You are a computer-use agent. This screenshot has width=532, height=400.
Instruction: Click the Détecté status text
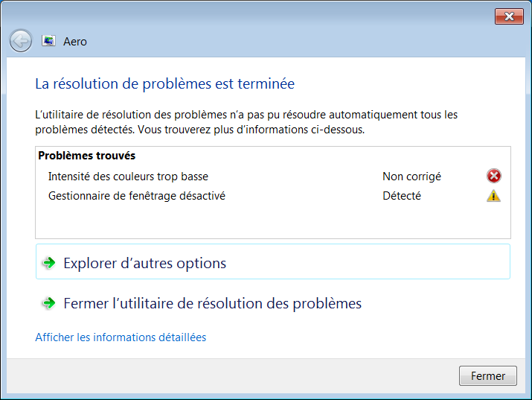tap(402, 196)
